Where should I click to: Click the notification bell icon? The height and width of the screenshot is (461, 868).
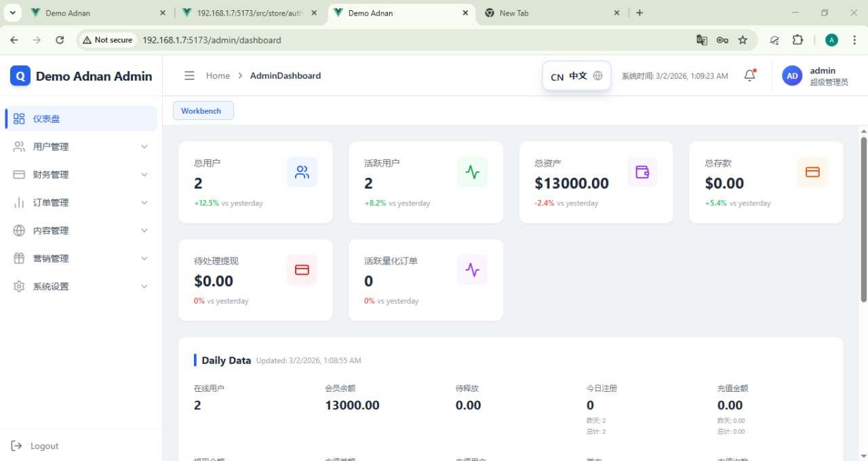[749, 76]
